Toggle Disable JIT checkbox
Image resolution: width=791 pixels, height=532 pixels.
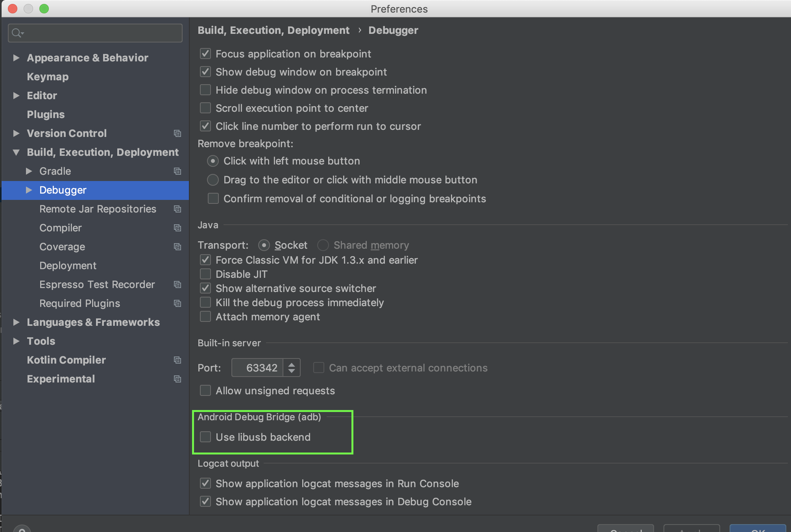tap(205, 274)
